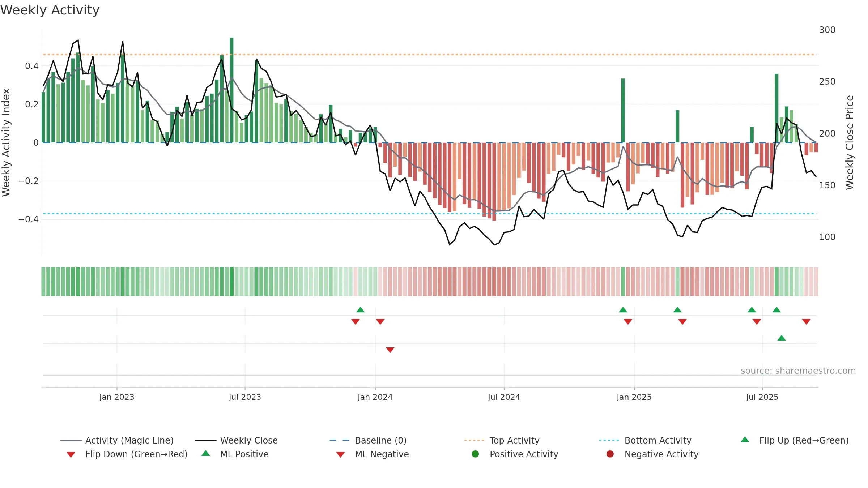868x488 pixels.
Task: Click the 'Jul 2023' x-axis label
Action: click(245, 397)
